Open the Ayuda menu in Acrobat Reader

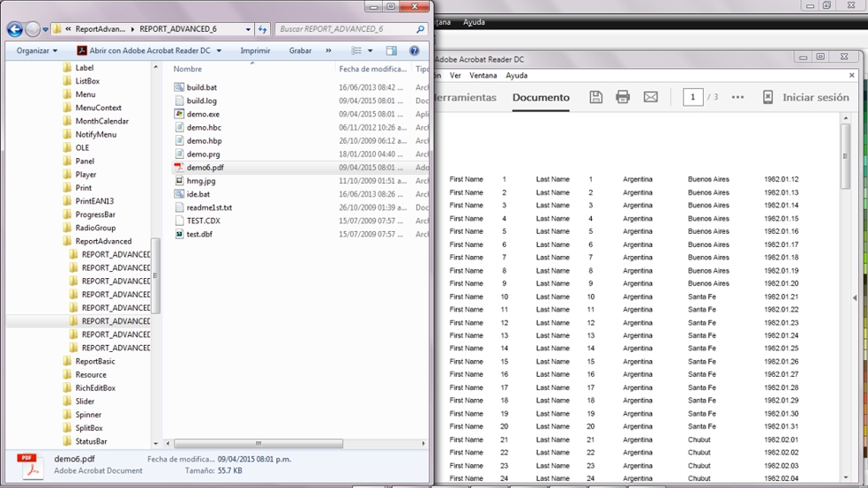pos(517,75)
